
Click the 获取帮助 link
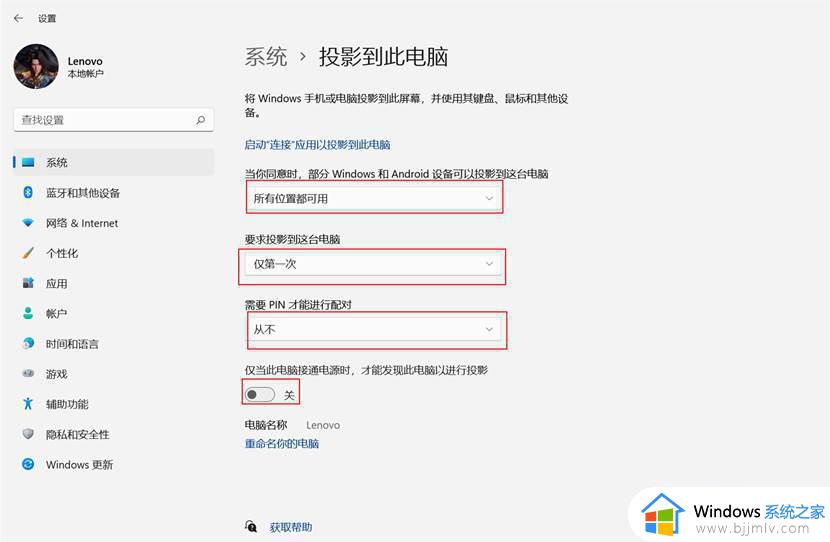(x=291, y=527)
